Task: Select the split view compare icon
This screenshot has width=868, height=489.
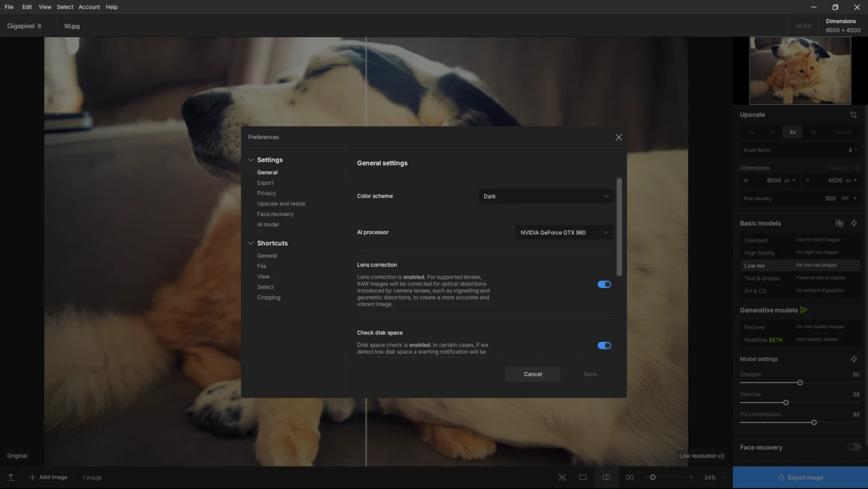Action: coord(606,477)
